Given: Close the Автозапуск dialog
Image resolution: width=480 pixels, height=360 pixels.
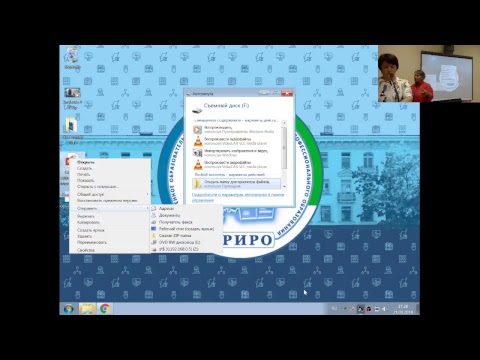Looking at the screenshot, I should point(287,94).
